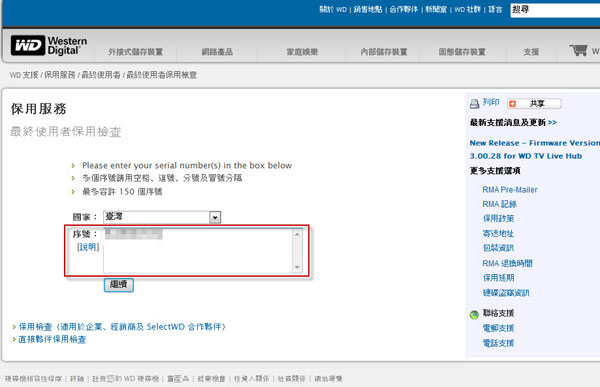Open the 電話支援 link
600x387 pixels.
point(498,343)
